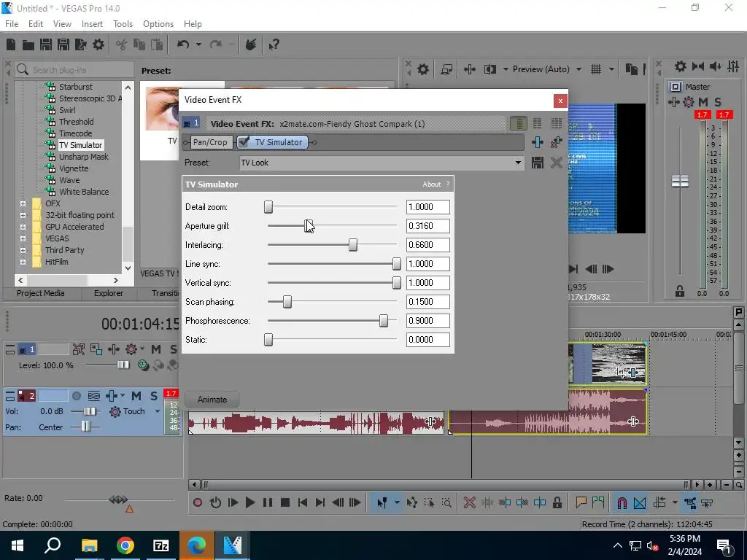Arm audio track 2 for record
Screen dimensions: 747x560
(x=76, y=396)
